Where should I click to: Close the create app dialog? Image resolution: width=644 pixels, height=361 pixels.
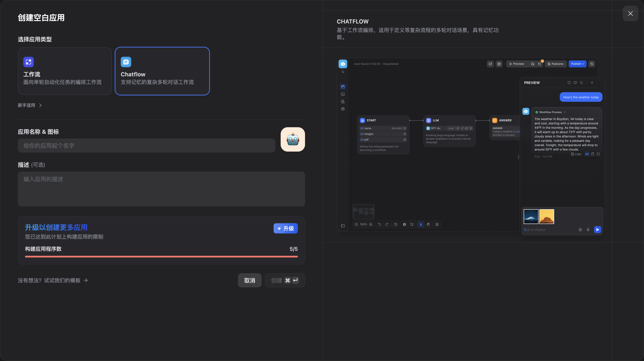tap(630, 13)
